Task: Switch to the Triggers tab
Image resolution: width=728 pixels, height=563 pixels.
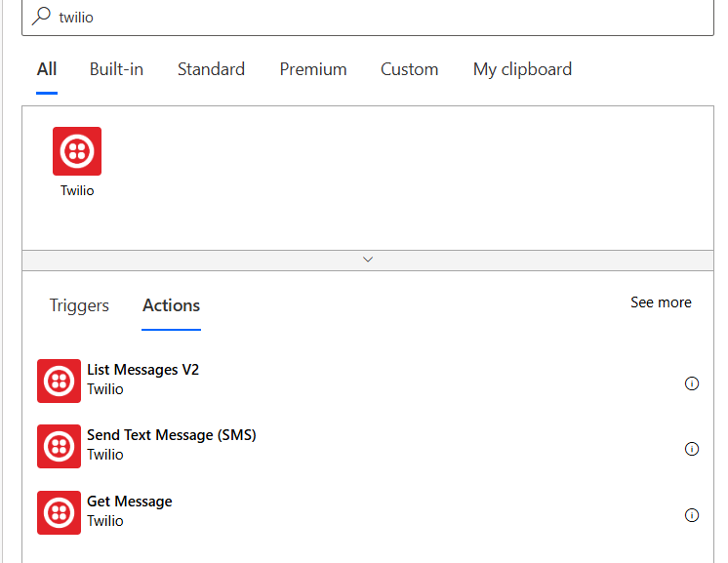Action: (x=79, y=305)
